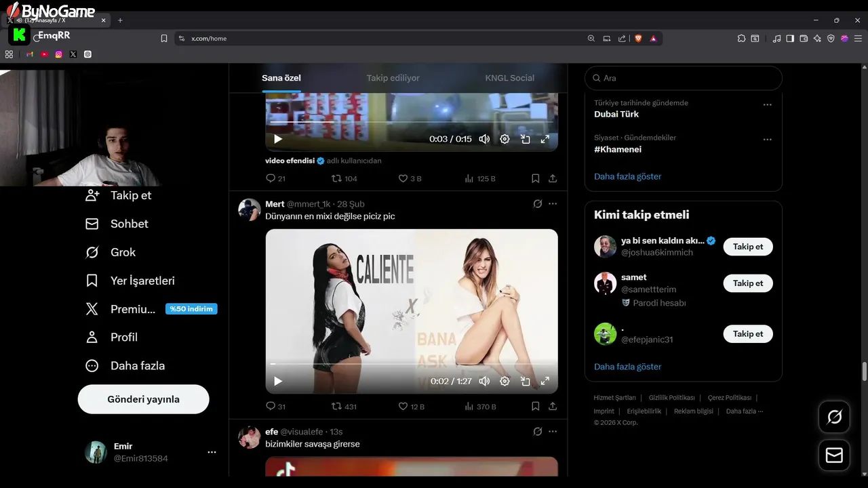Screen dimensions: 868x488
Task: Switch to Sana özel tab
Action: pos(281,78)
